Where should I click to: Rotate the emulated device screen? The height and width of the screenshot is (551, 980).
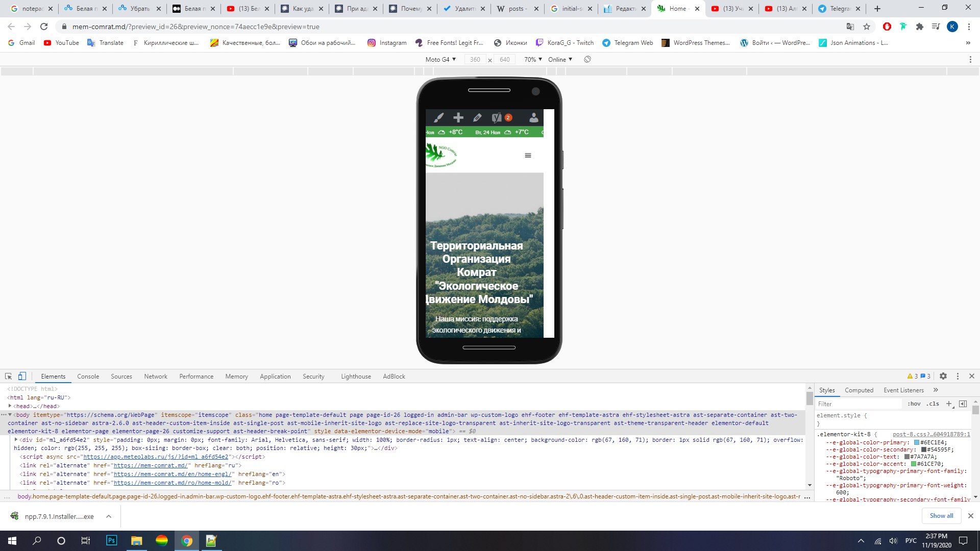point(587,60)
